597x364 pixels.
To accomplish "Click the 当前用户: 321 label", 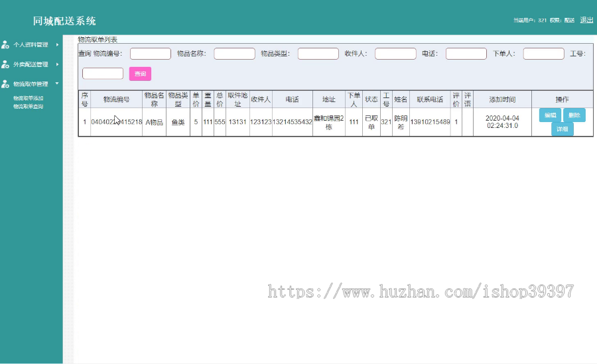I will 529,20.
